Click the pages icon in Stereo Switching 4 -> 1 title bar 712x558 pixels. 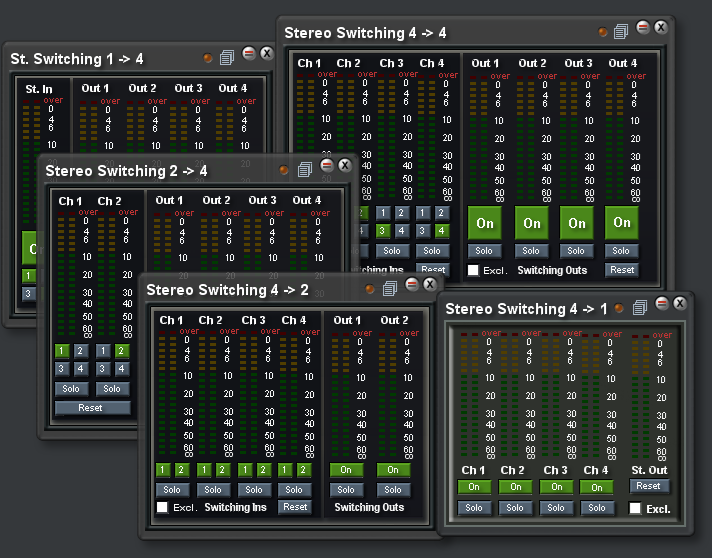click(x=639, y=307)
